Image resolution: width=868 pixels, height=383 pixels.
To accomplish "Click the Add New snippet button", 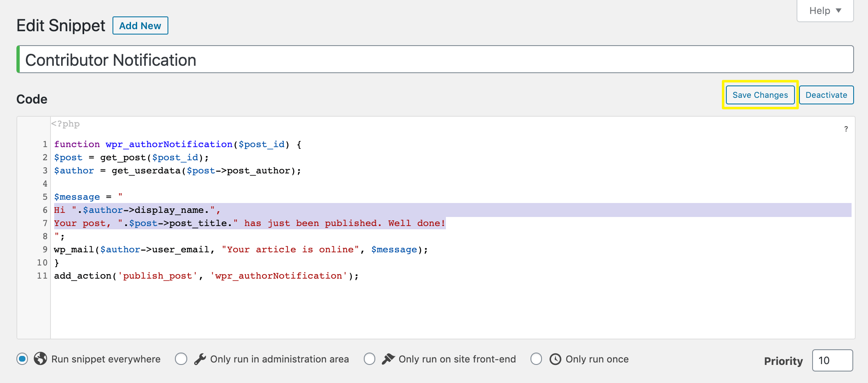I will pos(140,26).
